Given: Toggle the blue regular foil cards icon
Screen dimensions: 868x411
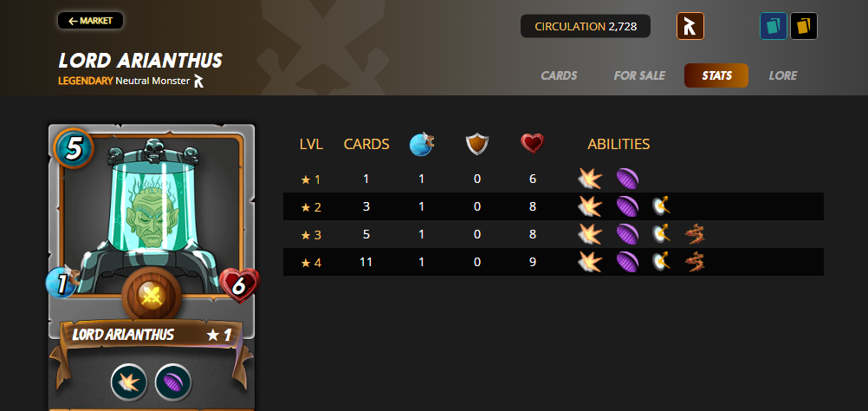Looking at the screenshot, I should [x=774, y=26].
